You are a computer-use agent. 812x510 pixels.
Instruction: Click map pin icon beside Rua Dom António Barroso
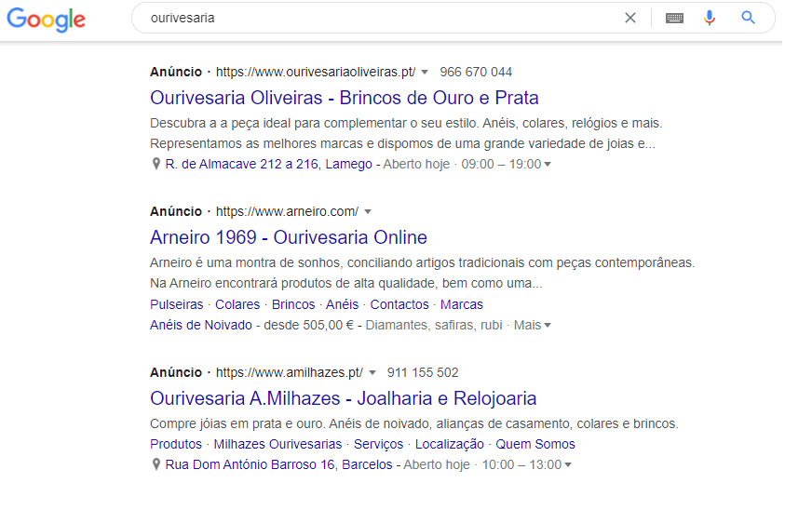pyautogui.click(x=156, y=464)
